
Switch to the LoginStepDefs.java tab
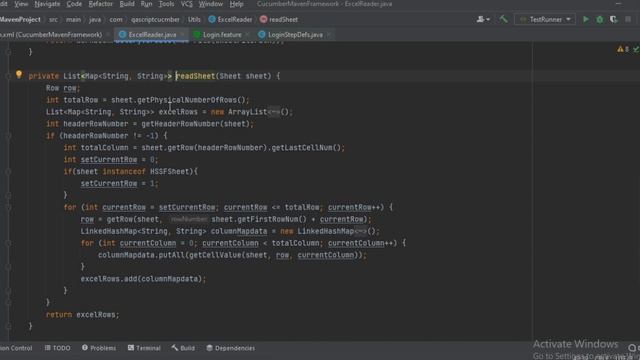coord(295,35)
